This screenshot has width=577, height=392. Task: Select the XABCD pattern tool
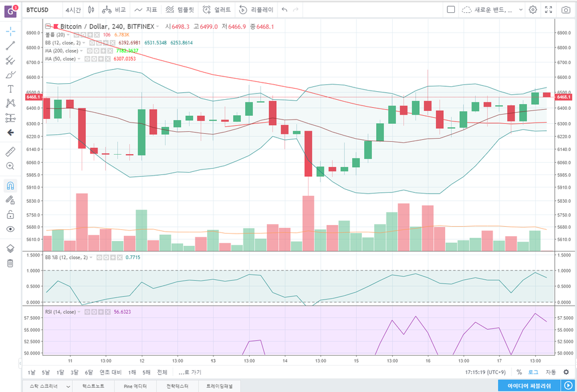(10, 103)
